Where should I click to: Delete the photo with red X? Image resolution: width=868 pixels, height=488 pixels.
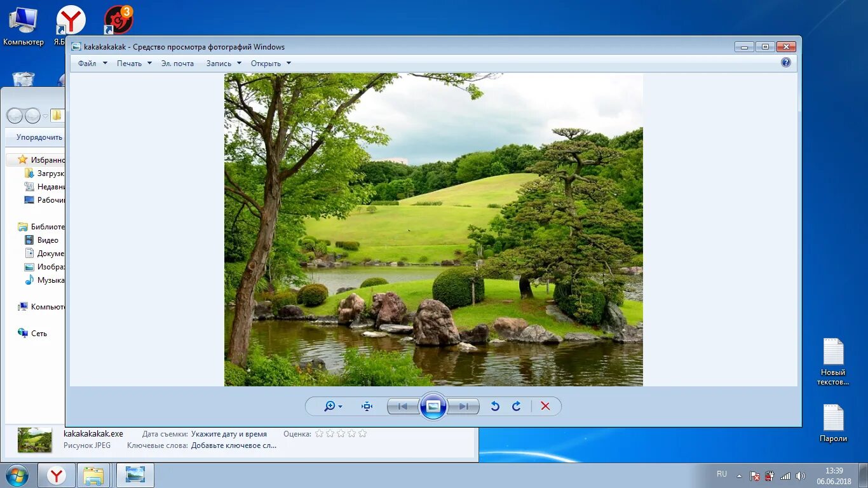545,407
